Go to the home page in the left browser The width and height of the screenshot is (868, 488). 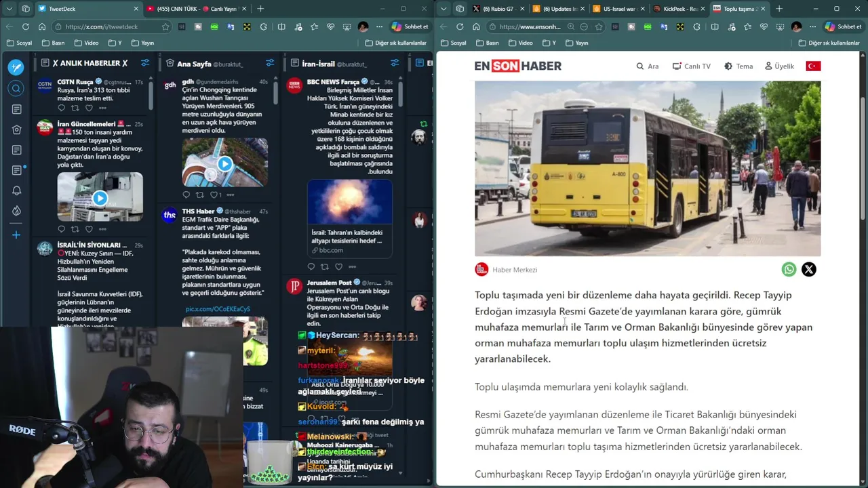(42, 26)
